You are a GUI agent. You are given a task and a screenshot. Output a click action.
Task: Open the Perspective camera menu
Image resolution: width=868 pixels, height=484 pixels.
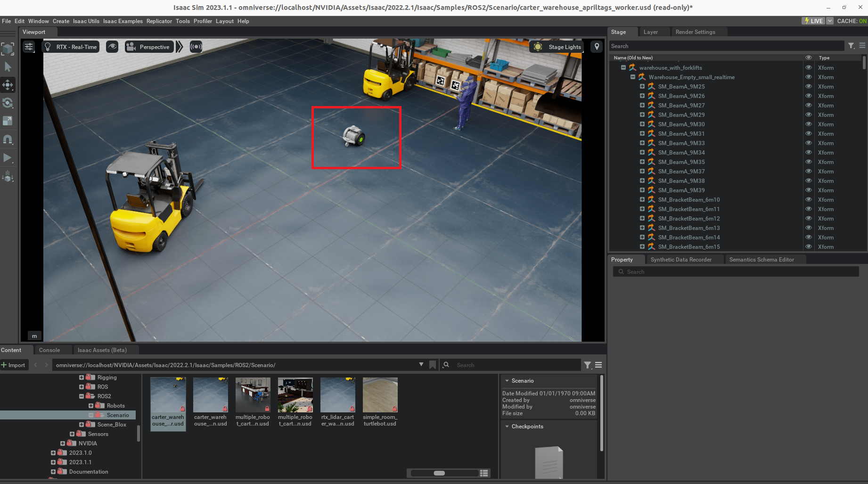(x=149, y=47)
